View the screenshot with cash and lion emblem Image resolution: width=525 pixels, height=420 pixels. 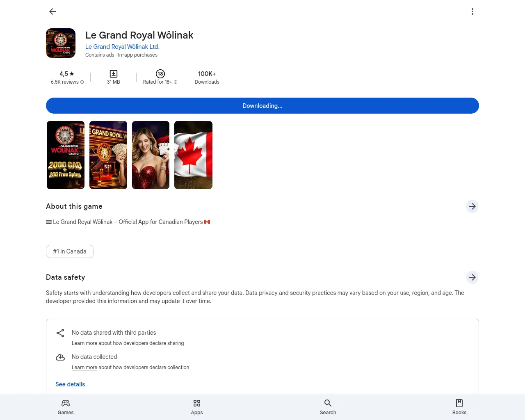pyautogui.click(x=108, y=155)
